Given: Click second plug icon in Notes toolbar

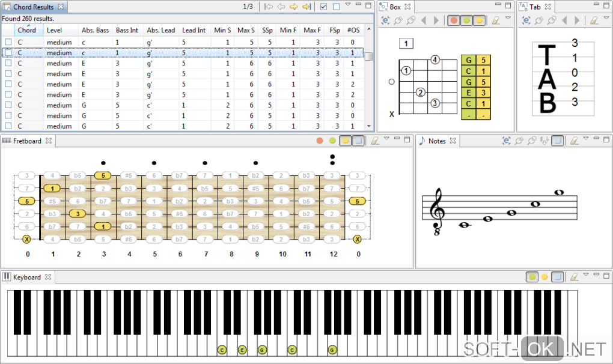Looking at the screenshot, I should click(x=531, y=141).
